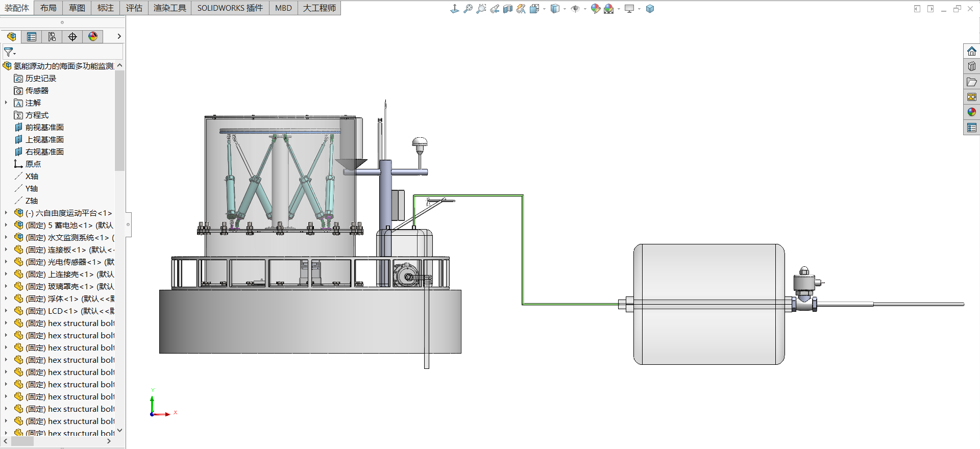
Task: Expand the 六自由度运动平台<1> tree node
Action: click(x=6, y=213)
